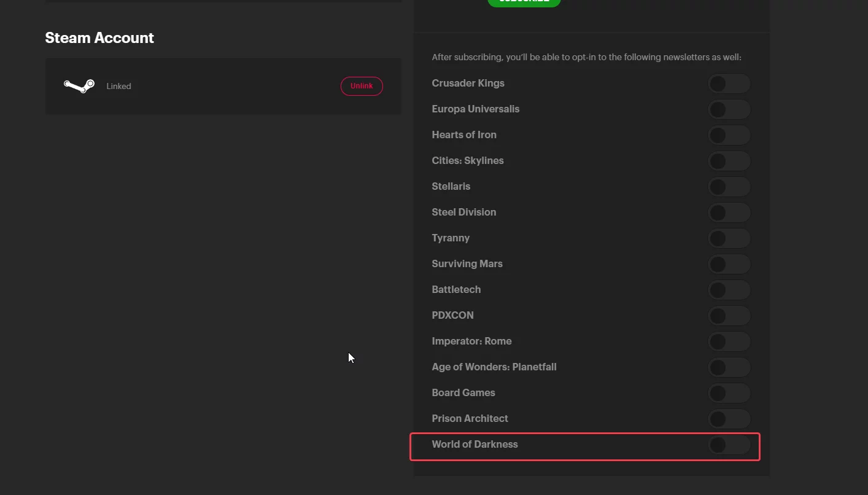Enable the Prison Architect newsletter
This screenshot has width=868, height=495.
[x=729, y=419]
